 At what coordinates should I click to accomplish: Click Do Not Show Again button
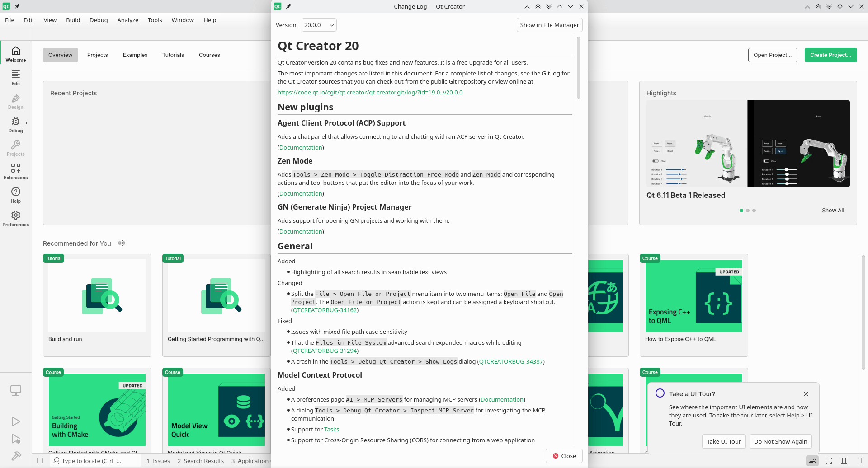[x=781, y=441]
